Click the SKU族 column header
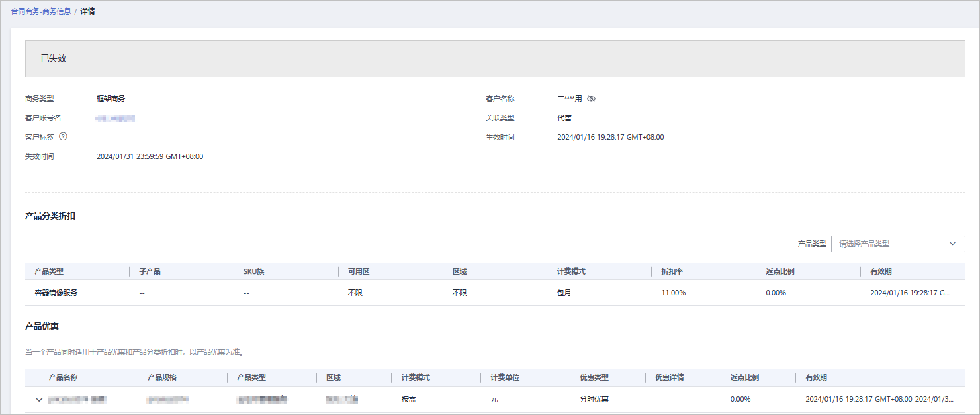Image resolution: width=980 pixels, height=415 pixels. 253,271
